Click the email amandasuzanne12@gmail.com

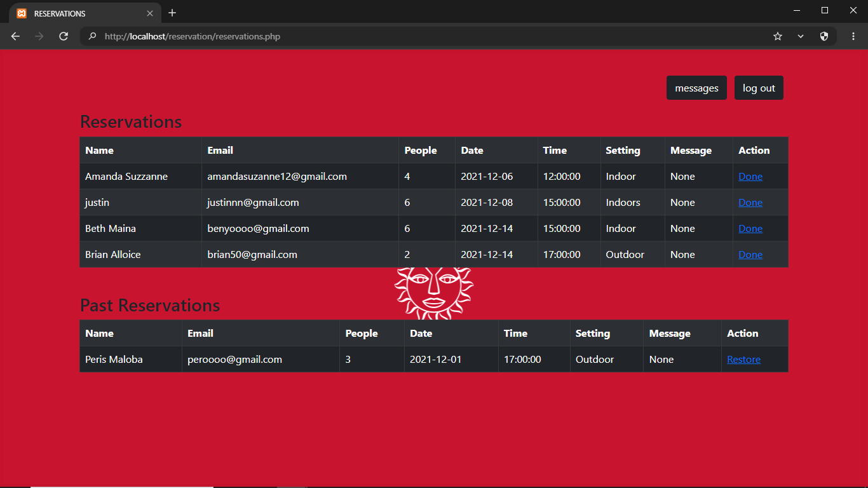click(x=277, y=177)
